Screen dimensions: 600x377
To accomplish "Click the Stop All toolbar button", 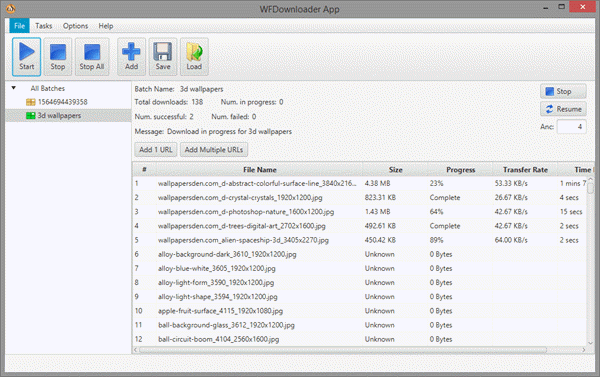I will pyautogui.click(x=92, y=57).
